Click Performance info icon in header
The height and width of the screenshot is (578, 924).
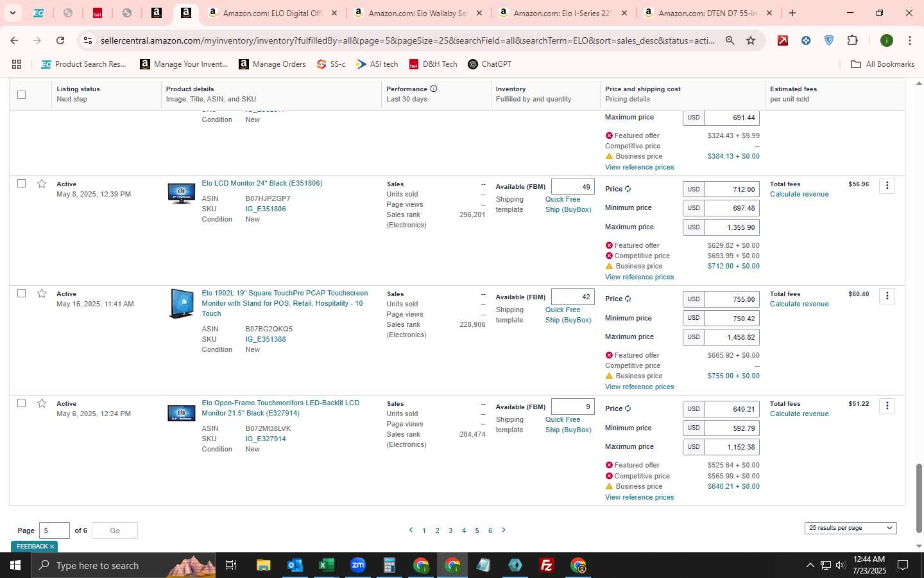coord(434,89)
